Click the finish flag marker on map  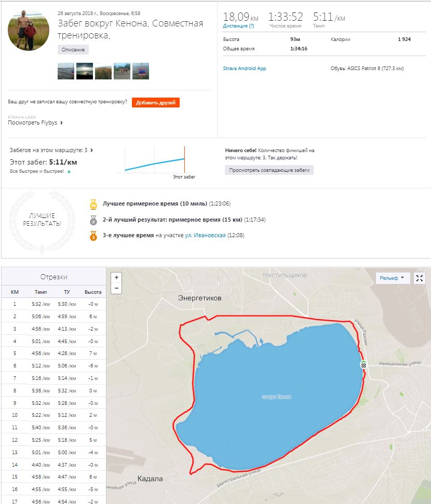pyautogui.click(x=363, y=365)
